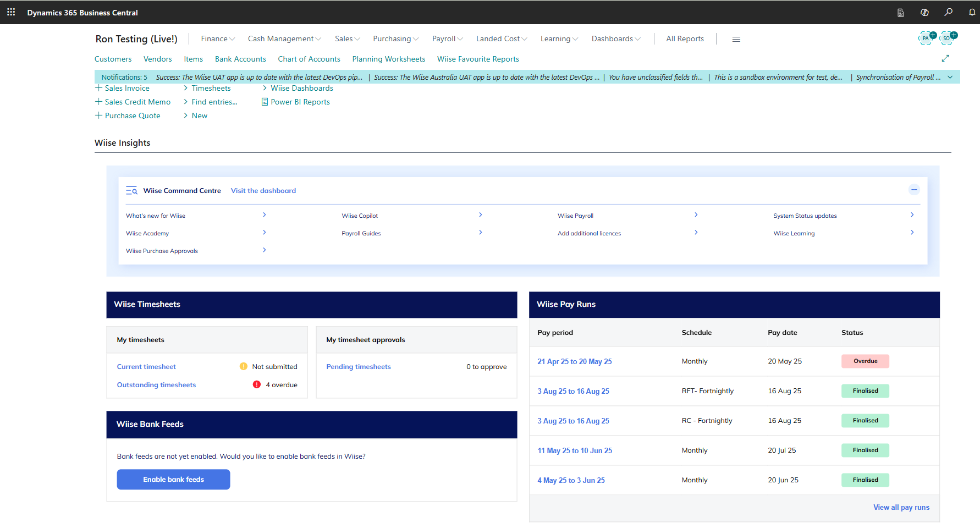Open Current timesheet link
This screenshot has height=528, width=980.
[x=146, y=367]
